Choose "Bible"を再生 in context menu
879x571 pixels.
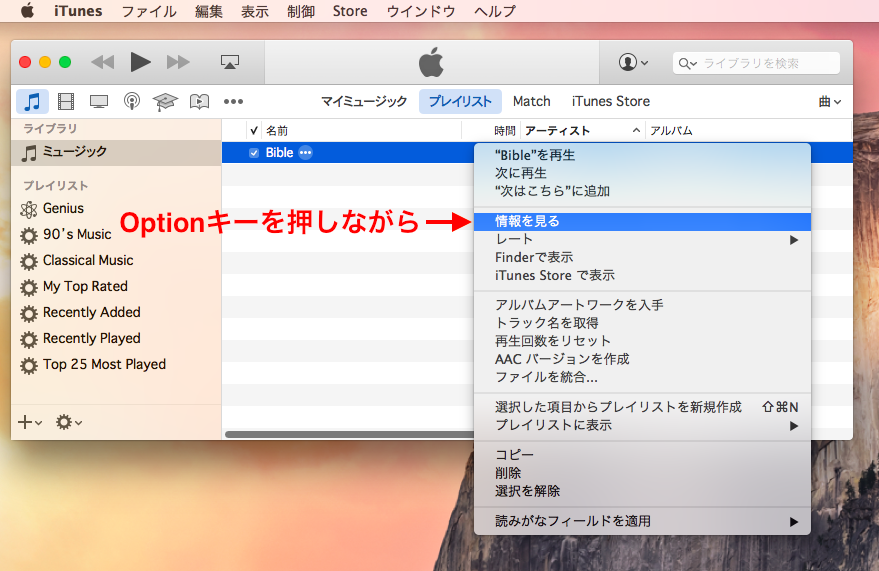642,155
